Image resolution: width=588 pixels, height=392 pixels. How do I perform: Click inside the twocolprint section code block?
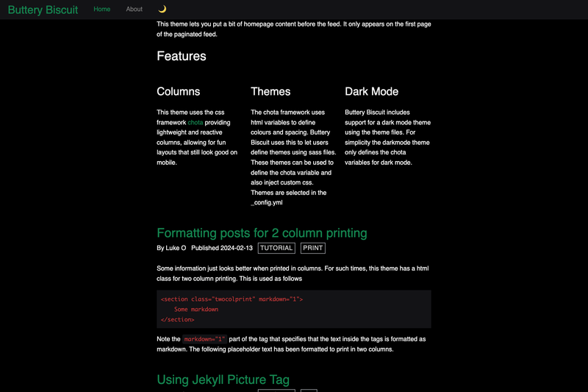tap(293, 309)
